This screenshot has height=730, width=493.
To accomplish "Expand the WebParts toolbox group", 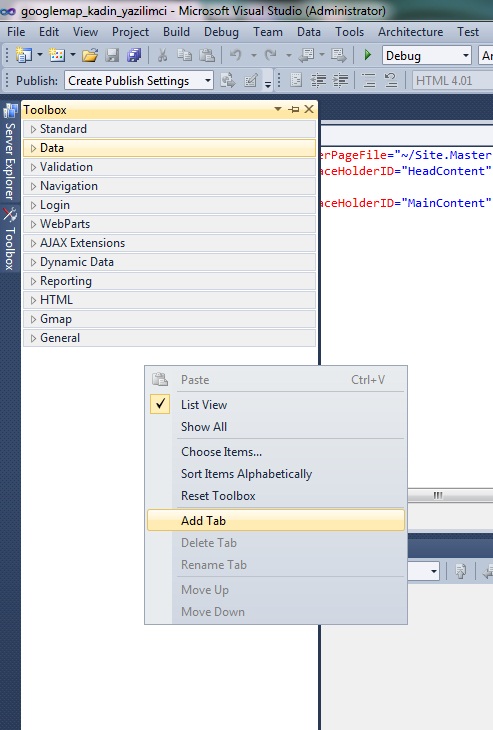I will [x=33, y=224].
